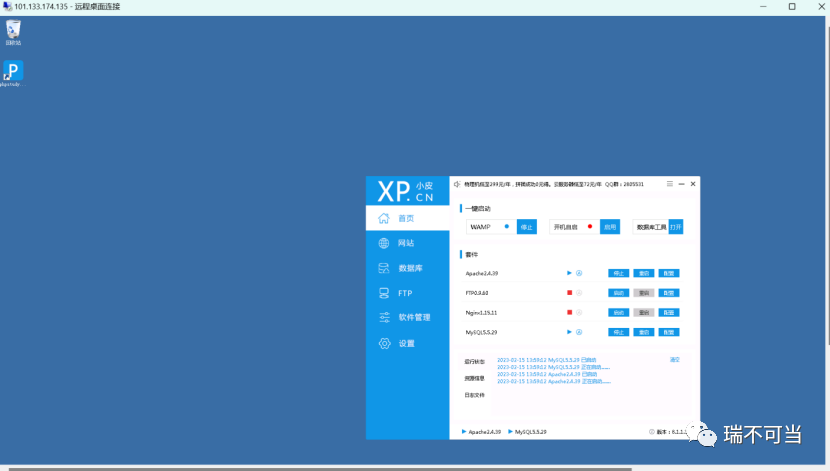
Task: Click the greyed restart button for FTP0.9.60
Action: (x=644, y=293)
